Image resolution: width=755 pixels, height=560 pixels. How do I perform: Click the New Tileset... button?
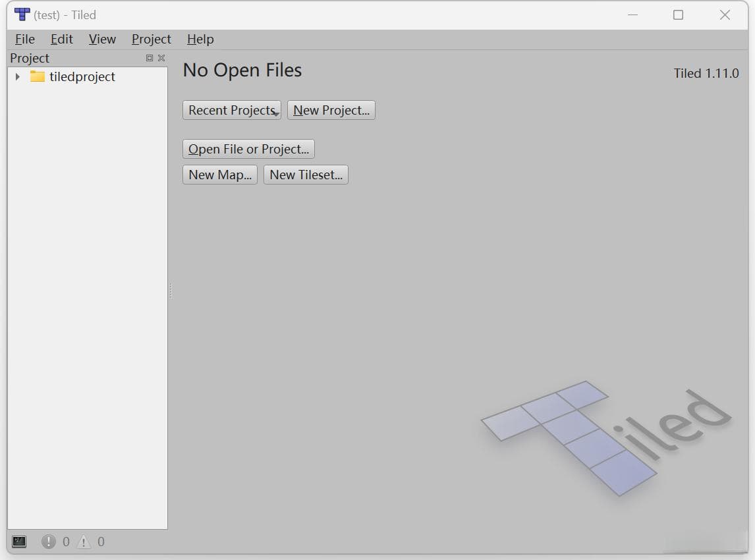point(306,175)
